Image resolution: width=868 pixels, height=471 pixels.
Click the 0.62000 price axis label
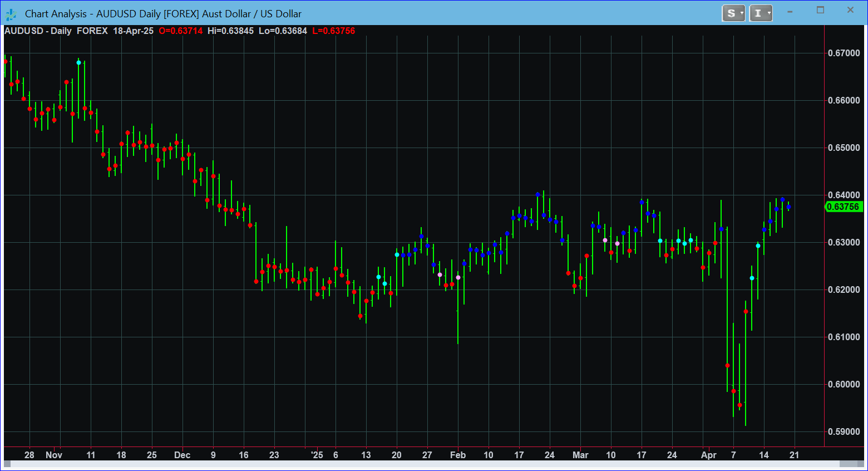click(844, 290)
